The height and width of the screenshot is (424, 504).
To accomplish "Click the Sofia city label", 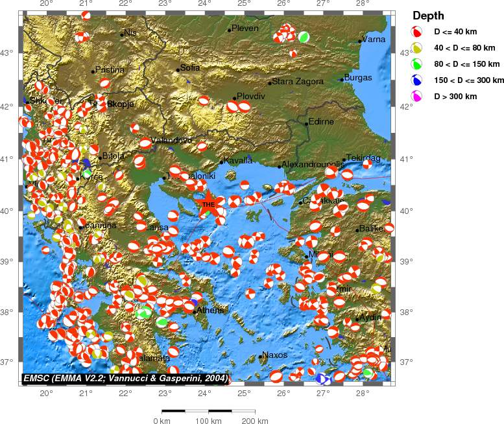I will tap(190, 67).
